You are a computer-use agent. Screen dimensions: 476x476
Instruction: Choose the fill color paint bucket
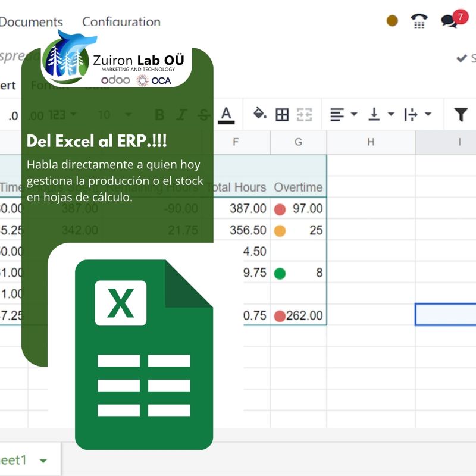pyautogui.click(x=260, y=113)
